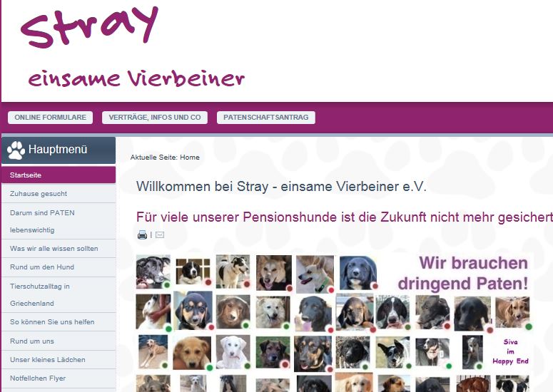Visit Unser kleines Lädchen
Image resolution: width=553 pixels, height=392 pixels.
(59, 360)
